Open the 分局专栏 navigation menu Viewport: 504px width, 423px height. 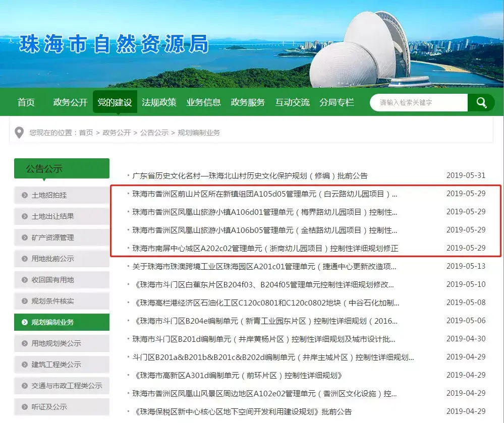click(x=337, y=102)
